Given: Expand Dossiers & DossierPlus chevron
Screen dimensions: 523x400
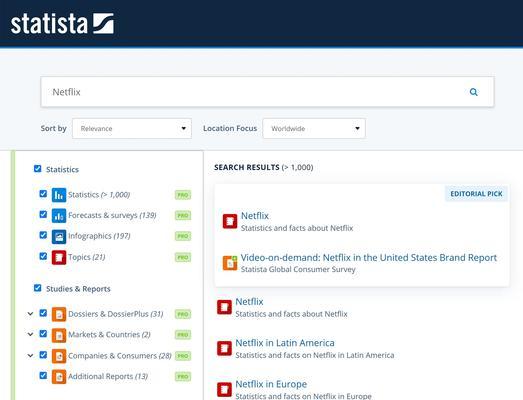Looking at the screenshot, I should point(30,314).
